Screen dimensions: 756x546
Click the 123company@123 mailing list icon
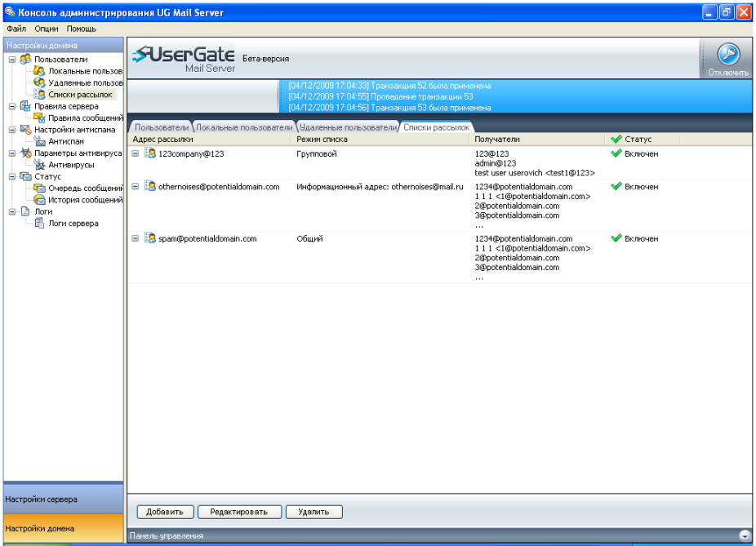click(150, 153)
